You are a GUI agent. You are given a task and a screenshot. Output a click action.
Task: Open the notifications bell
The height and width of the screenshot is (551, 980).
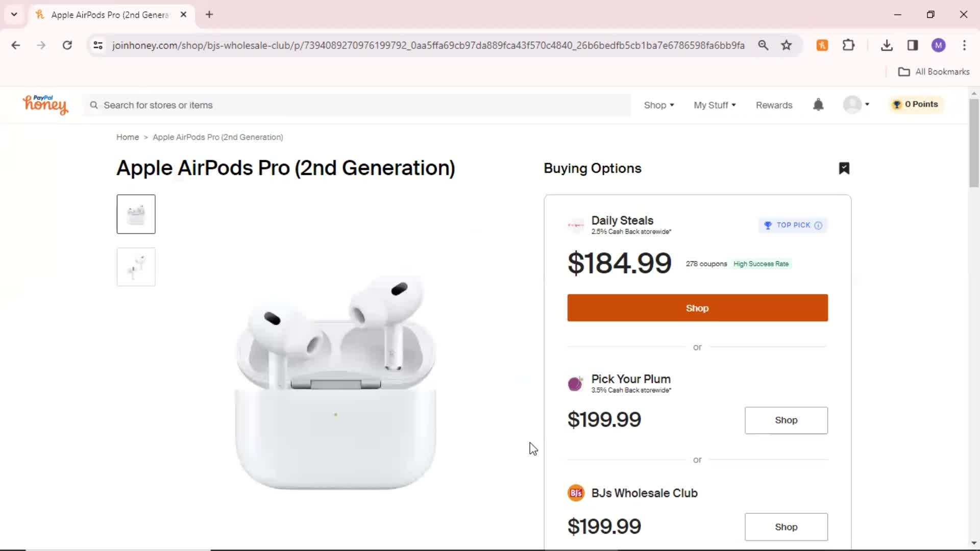[x=818, y=105]
